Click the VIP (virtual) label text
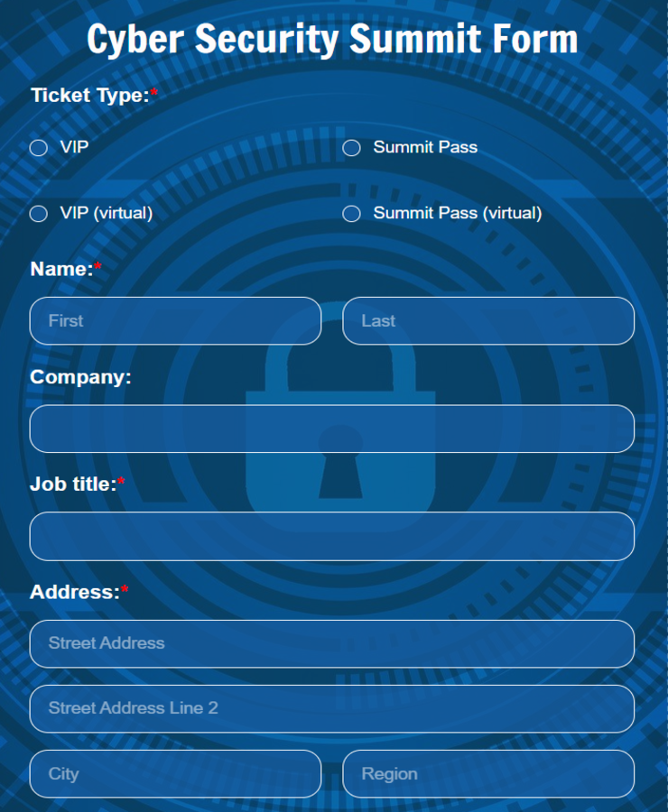 (x=106, y=213)
